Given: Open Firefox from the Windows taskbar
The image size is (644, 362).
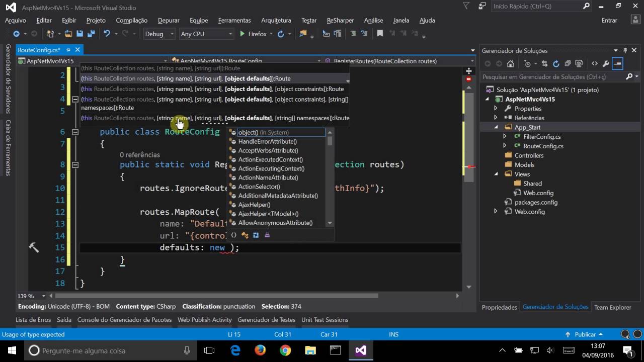Looking at the screenshot, I should pyautogui.click(x=260, y=350).
